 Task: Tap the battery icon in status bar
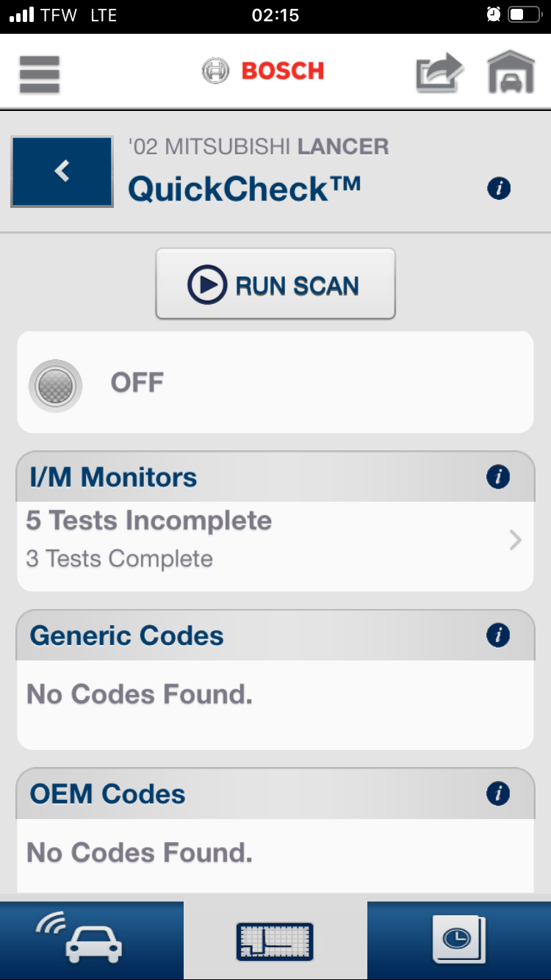click(524, 15)
